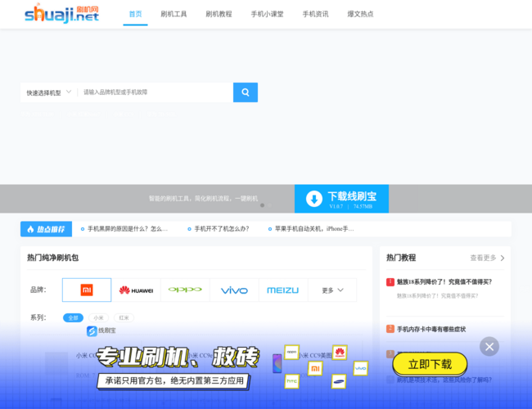Viewport: 532px width, 409px height.
Task: Expand the 更多 brands dropdown
Action: point(332,290)
